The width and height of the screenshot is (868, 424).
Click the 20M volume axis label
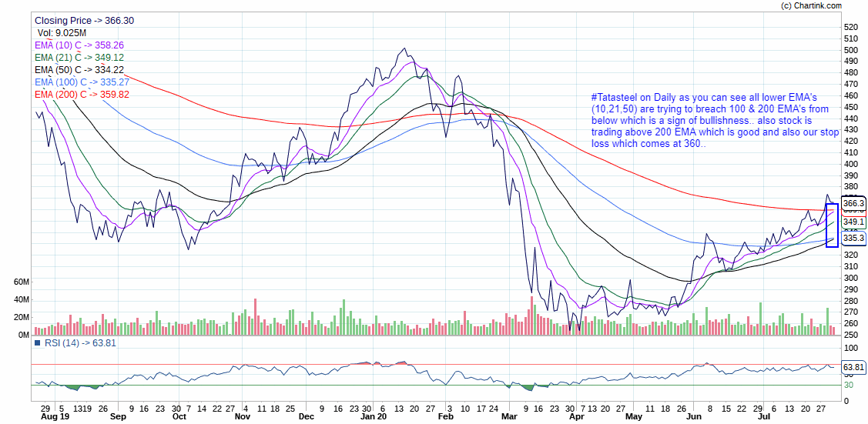[x=21, y=317]
